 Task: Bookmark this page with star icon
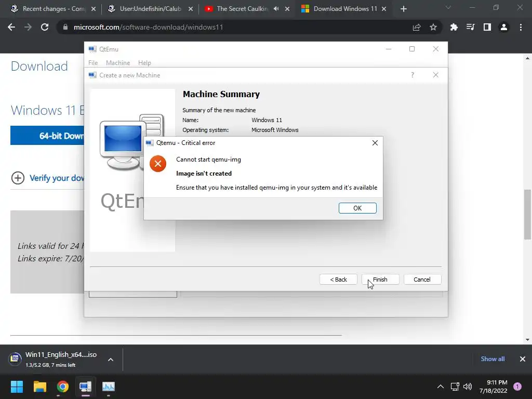(433, 27)
